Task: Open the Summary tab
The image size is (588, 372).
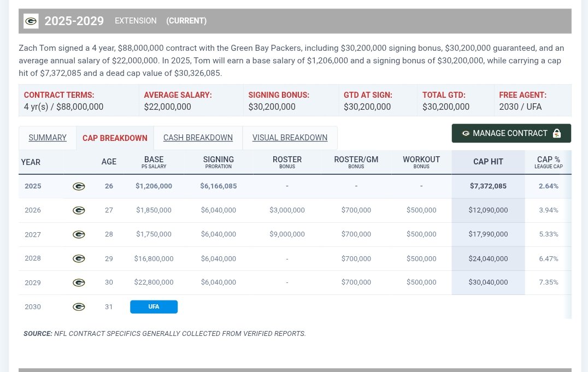Action: coord(48,138)
